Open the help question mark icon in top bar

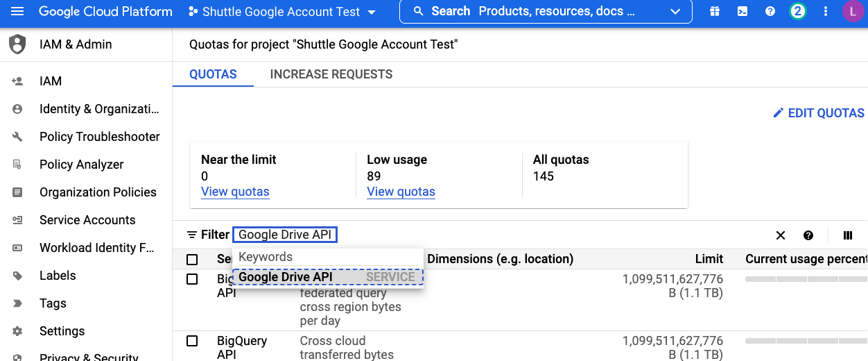tap(770, 12)
